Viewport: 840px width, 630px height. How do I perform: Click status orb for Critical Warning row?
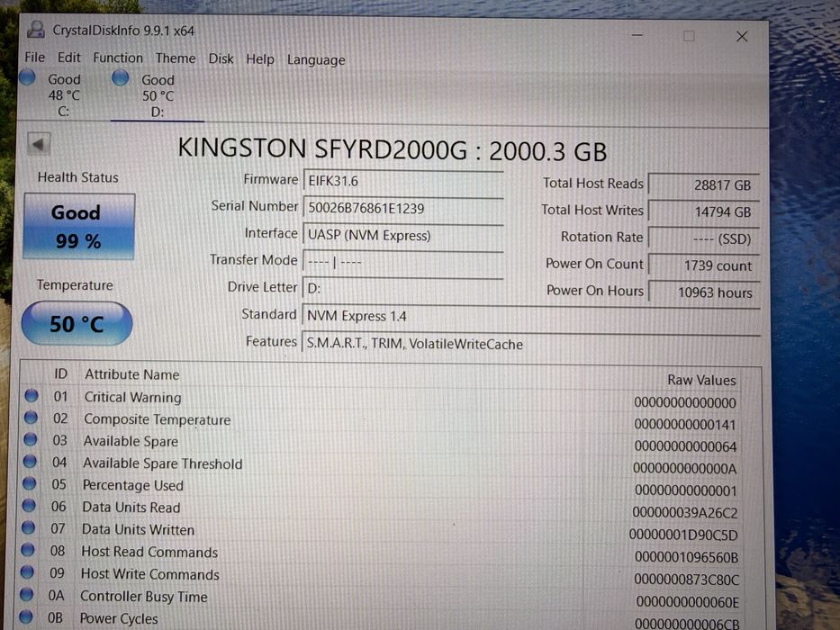(32, 395)
